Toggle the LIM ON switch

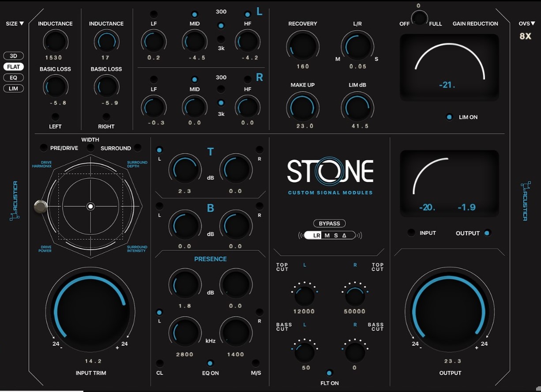[449, 117]
